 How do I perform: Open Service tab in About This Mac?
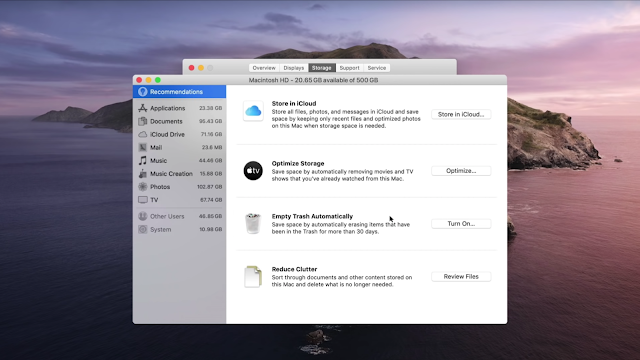tap(376, 68)
